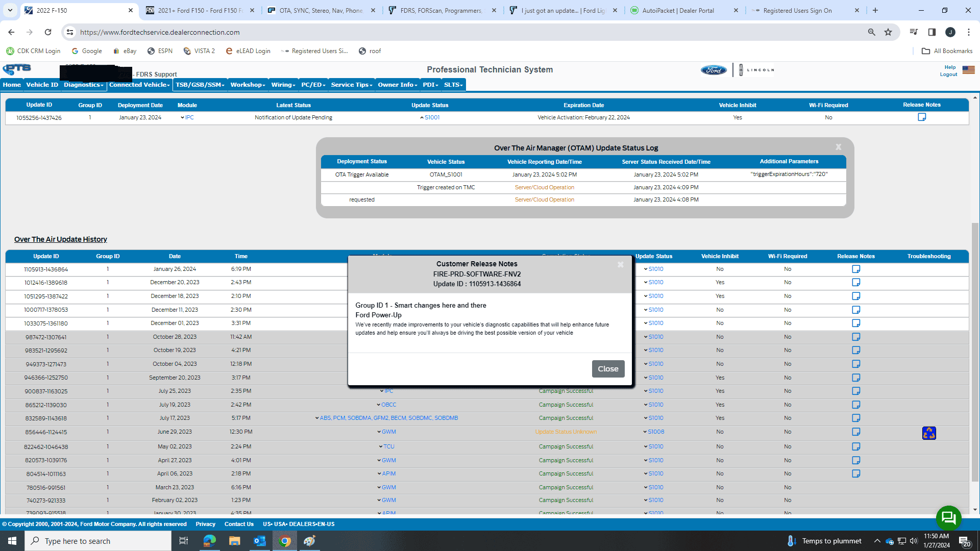Open Outlook from the Windows taskbar
Screen dimensions: 980x551
260,541
